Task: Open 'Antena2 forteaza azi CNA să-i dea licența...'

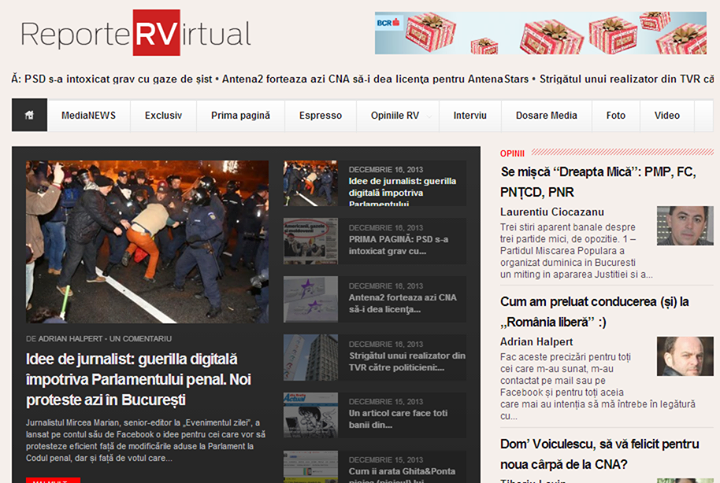Action: [x=403, y=303]
